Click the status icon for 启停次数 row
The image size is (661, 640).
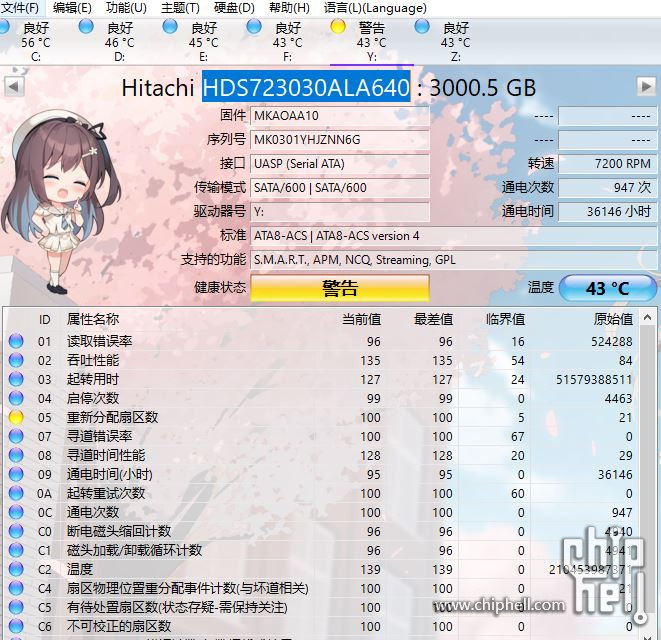[16, 398]
